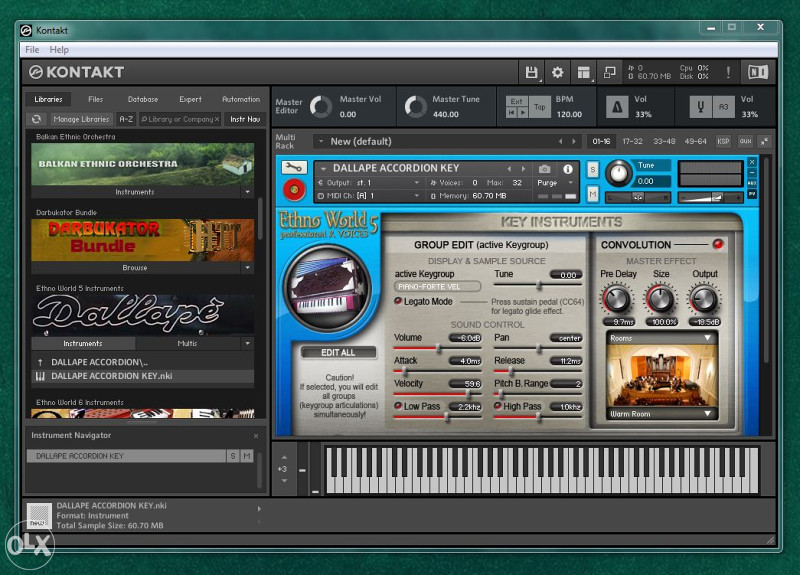The height and width of the screenshot is (575, 800).
Task: Toggle the Convolution effect LED
Action: coord(718,244)
